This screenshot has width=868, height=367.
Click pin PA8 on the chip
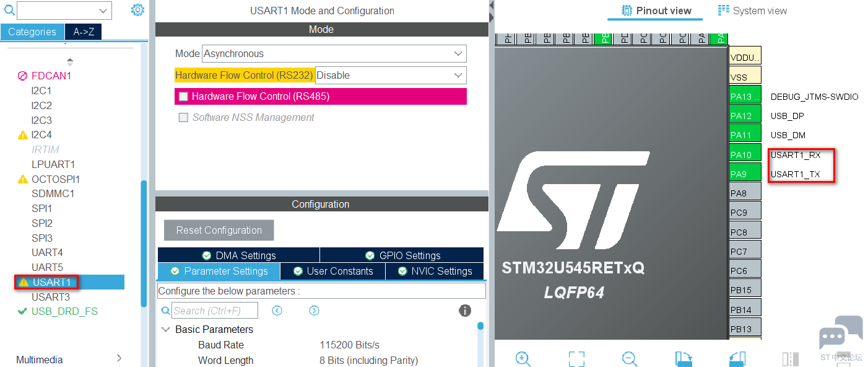pyautogui.click(x=745, y=193)
